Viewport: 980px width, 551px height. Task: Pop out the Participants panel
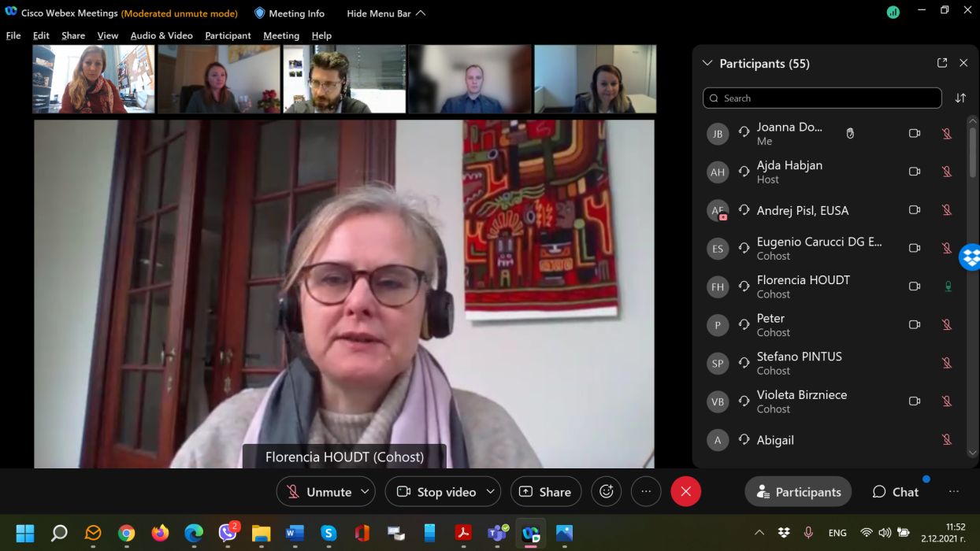click(941, 63)
